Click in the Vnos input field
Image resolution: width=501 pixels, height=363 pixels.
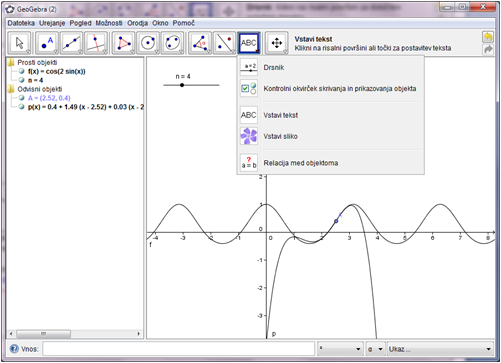[x=179, y=349]
